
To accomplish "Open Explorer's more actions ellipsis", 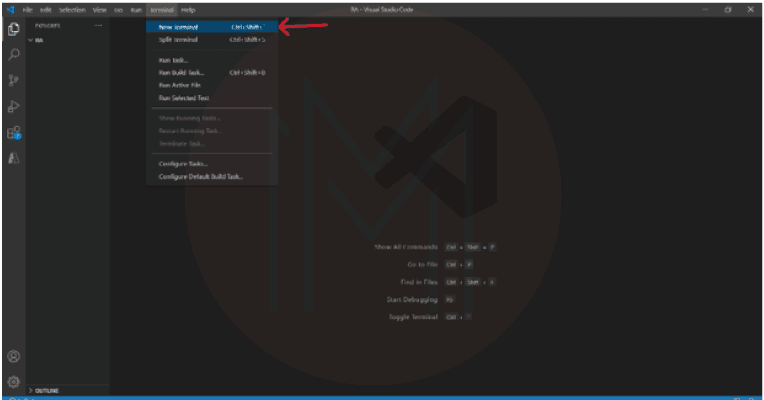I will point(98,26).
